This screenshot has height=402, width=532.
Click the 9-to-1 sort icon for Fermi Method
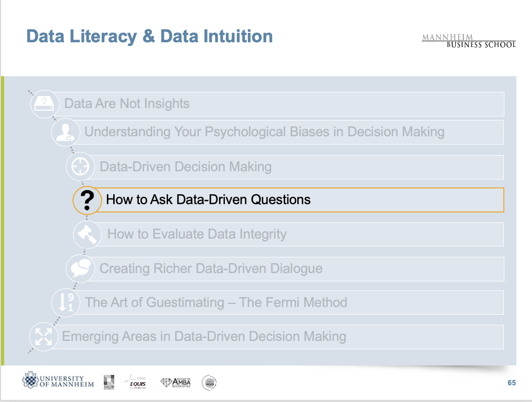pyautogui.click(x=66, y=302)
